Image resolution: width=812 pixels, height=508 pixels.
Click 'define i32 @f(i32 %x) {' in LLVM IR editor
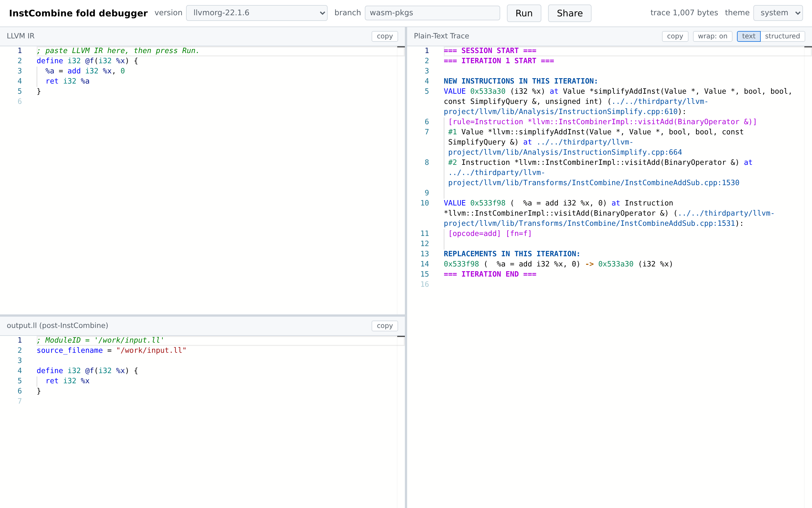click(x=87, y=61)
